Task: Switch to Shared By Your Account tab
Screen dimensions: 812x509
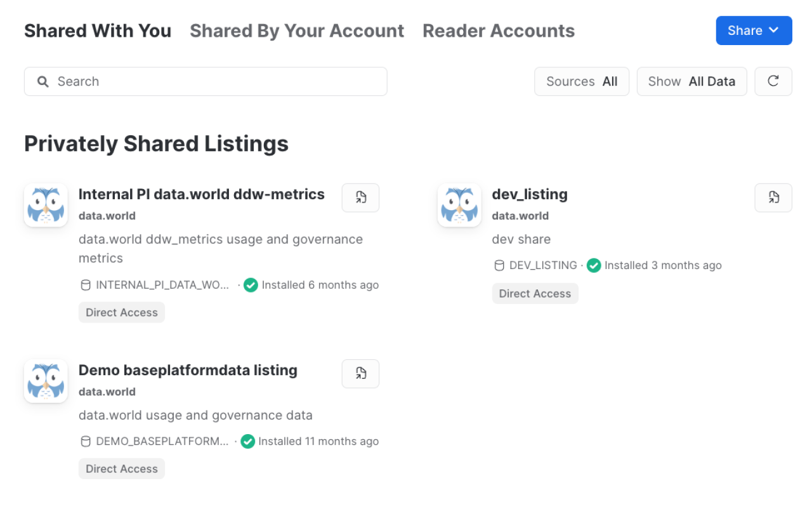Action: coord(297,30)
